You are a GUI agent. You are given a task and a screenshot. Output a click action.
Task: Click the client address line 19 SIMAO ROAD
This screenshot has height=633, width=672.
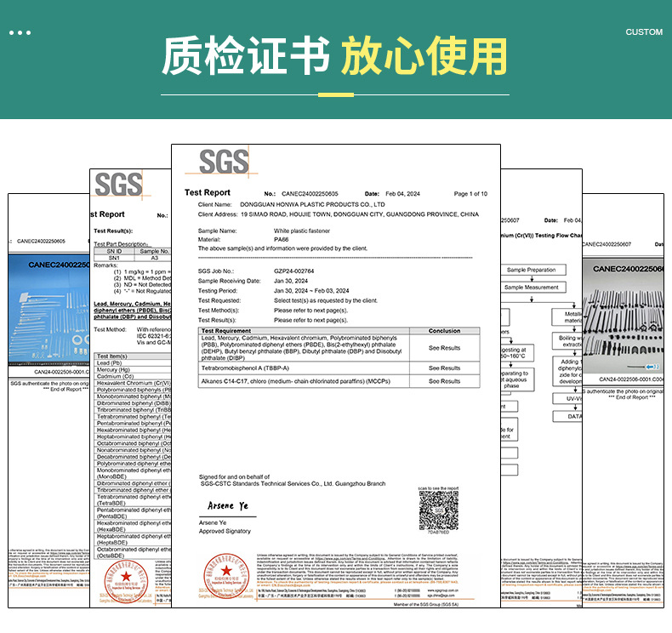(x=360, y=214)
